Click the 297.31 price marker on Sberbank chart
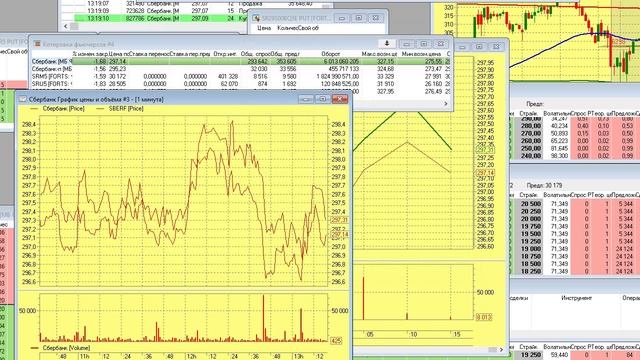Viewport: 640px width, 360px height. pos(339,220)
